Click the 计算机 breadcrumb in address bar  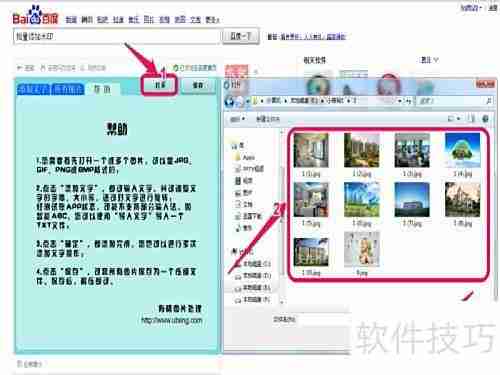(x=273, y=100)
